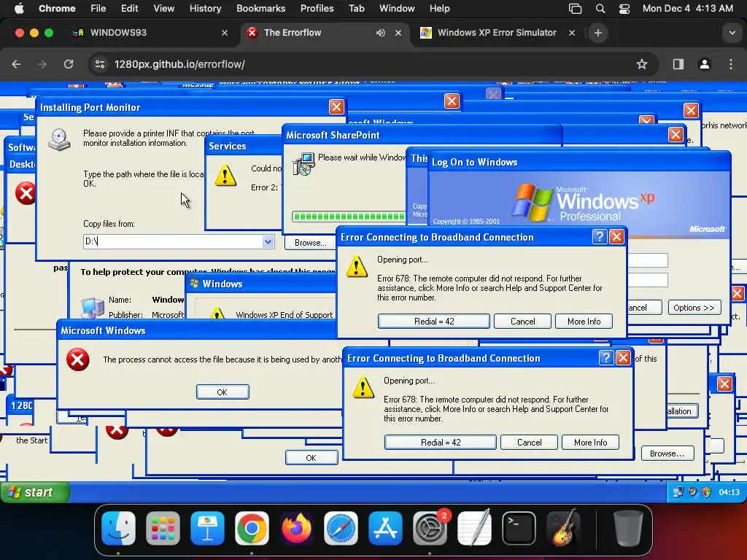Viewport: 747px width, 560px height.
Task: Open Safari compass icon in Dock
Action: point(341,528)
